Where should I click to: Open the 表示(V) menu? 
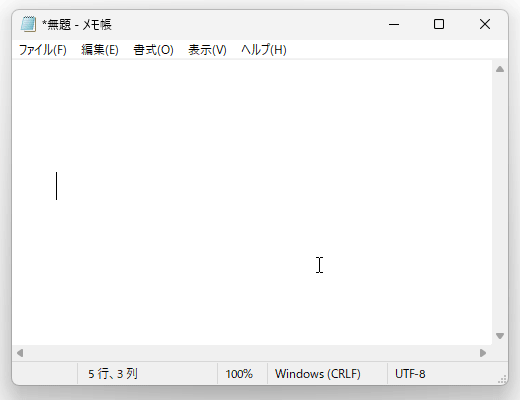(x=207, y=50)
